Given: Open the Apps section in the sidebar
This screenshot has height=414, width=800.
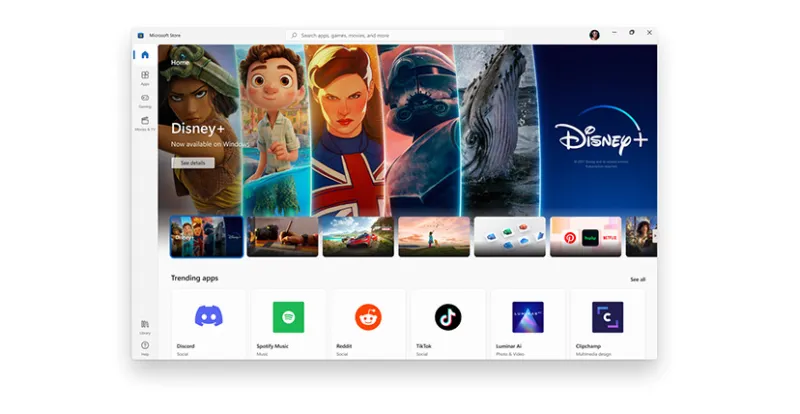Looking at the screenshot, I should tap(145, 78).
